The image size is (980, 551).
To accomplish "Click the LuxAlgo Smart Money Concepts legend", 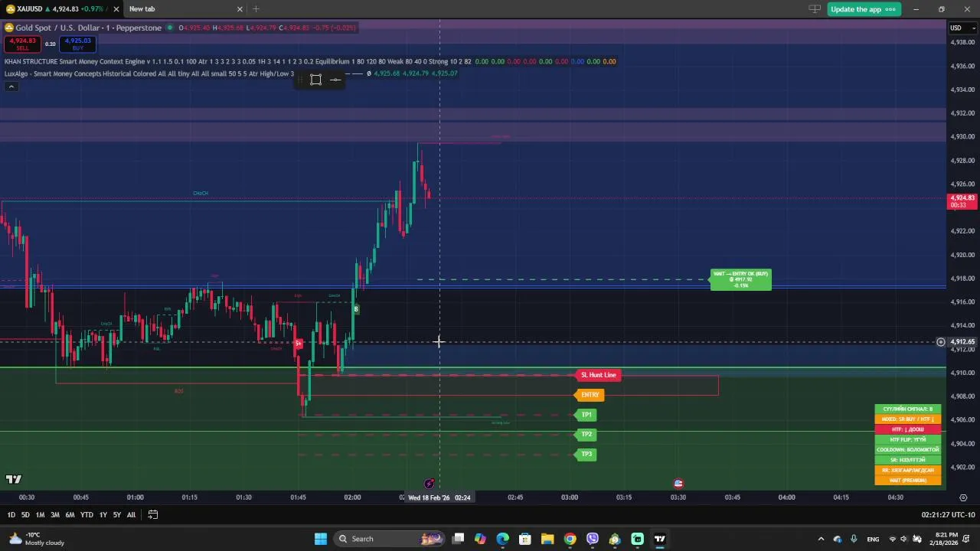I will tap(148, 73).
